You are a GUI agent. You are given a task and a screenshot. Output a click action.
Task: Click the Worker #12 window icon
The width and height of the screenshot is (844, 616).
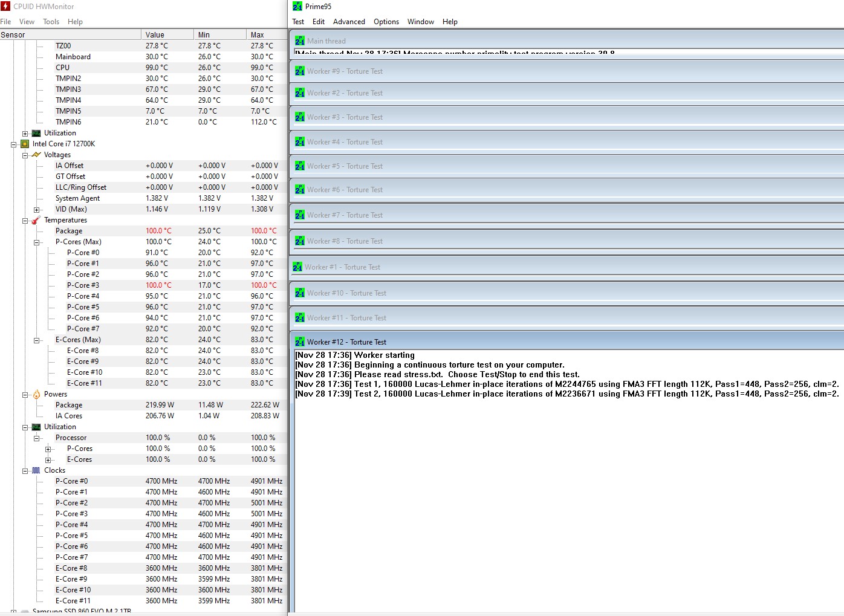[x=300, y=342]
